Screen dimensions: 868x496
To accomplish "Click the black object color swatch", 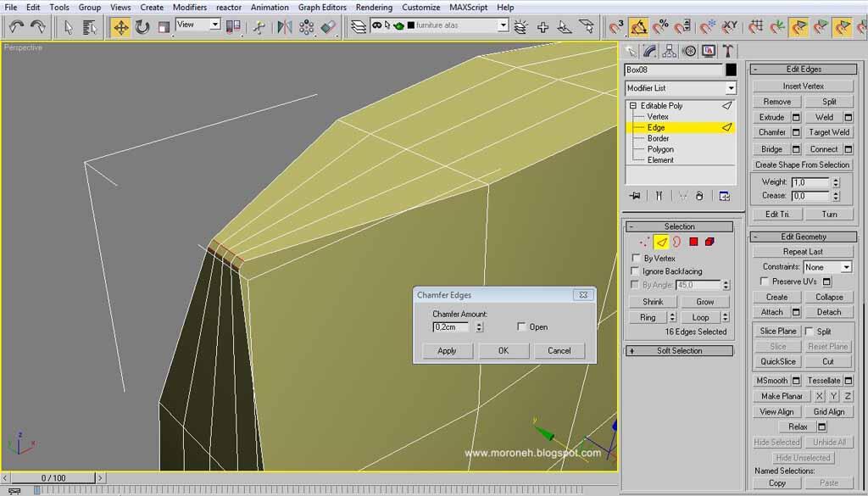I will point(732,70).
